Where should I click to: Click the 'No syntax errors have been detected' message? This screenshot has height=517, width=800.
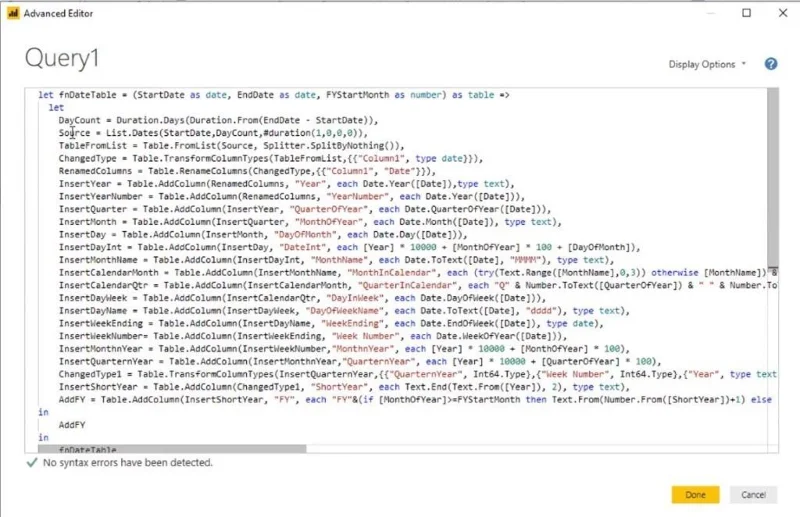(x=128, y=462)
